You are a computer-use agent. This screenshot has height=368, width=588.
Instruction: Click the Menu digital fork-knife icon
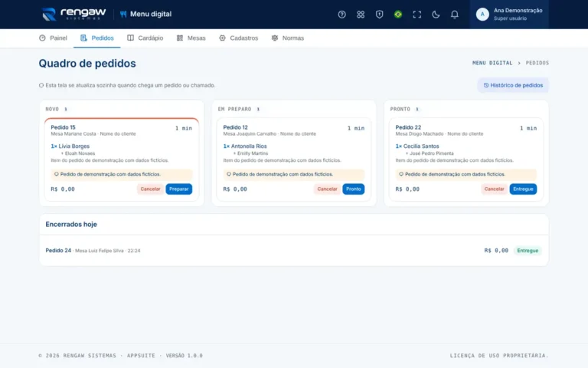click(x=123, y=15)
